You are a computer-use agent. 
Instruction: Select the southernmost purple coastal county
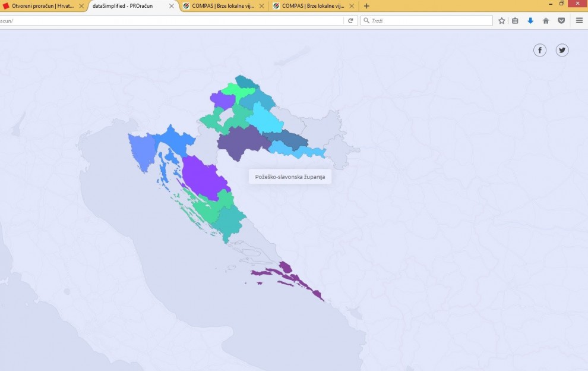pos(291,275)
